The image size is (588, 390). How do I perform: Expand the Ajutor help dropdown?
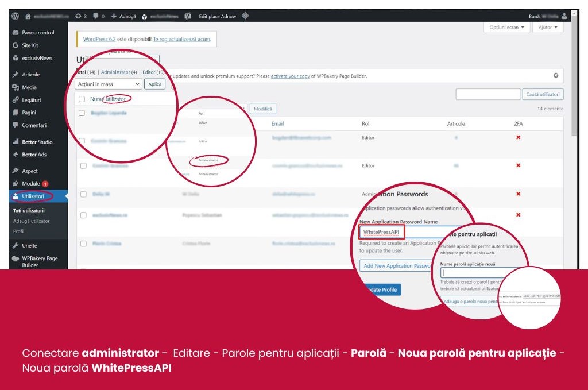[548, 28]
